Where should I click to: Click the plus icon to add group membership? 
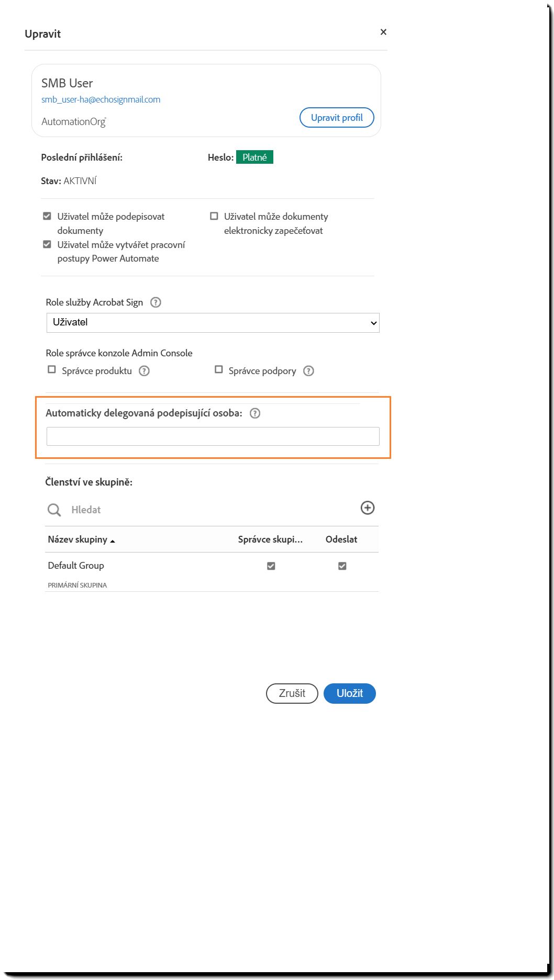pyautogui.click(x=368, y=508)
